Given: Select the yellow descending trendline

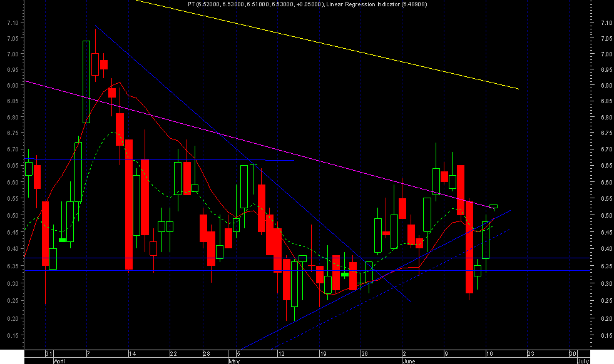Looking at the screenshot, I should point(327,44).
